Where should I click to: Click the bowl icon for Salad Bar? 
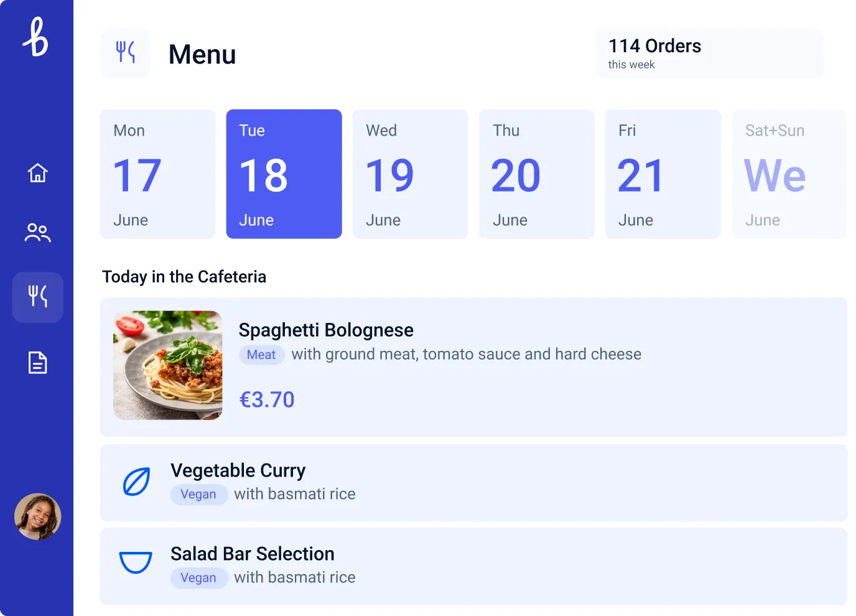[136, 561]
